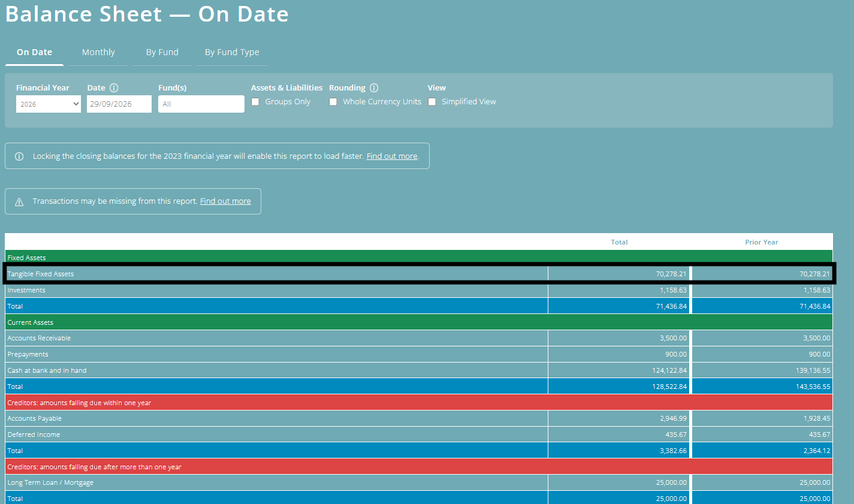Click the Creditors after more than one year header
Viewport: 854px width, 504px height.
tap(419, 467)
